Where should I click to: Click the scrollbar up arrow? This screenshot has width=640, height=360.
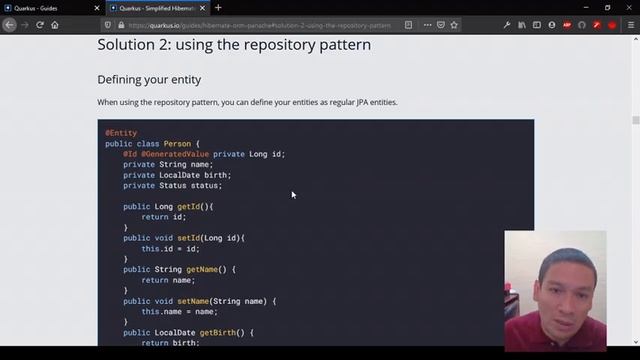(x=636, y=39)
